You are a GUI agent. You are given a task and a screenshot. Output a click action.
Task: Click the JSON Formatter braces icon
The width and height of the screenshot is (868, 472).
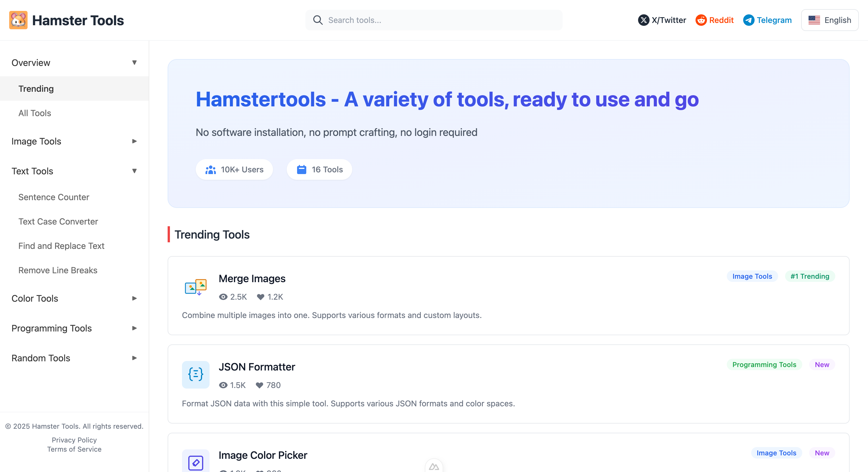coord(195,375)
